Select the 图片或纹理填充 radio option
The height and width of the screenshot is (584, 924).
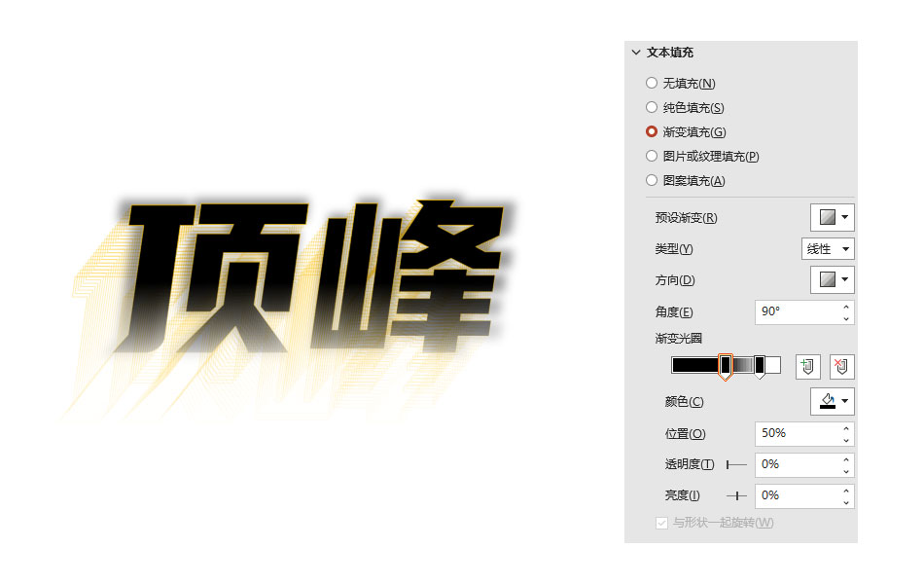652,156
